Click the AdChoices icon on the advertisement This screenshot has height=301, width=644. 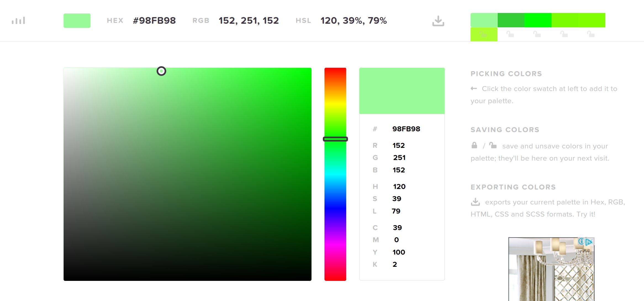point(589,242)
